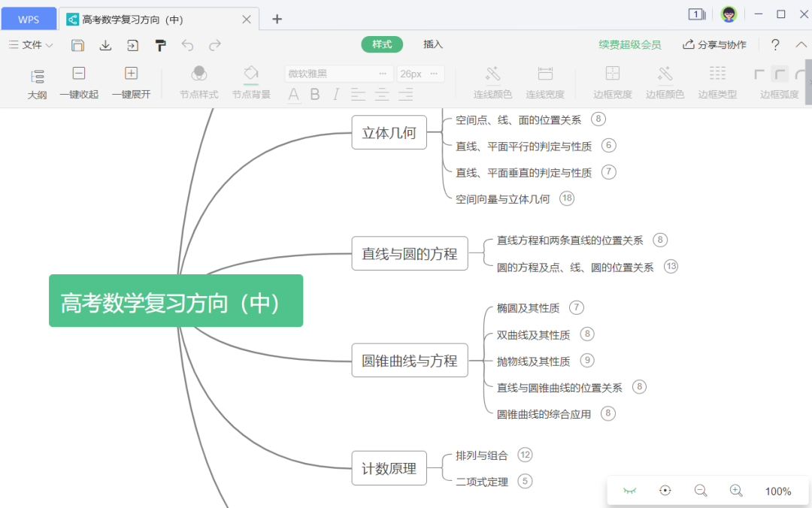Expand the 空间向量与立体几何 node badge 18
The image size is (812, 508).
point(566,198)
